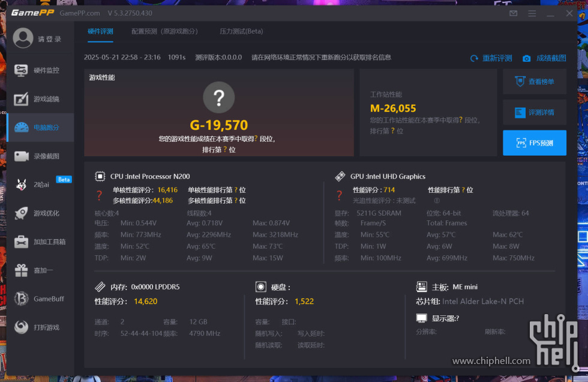Click CPU frequency Max: 3218MHz
The width and height of the screenshot is (588, 382).
pos(275,235)
